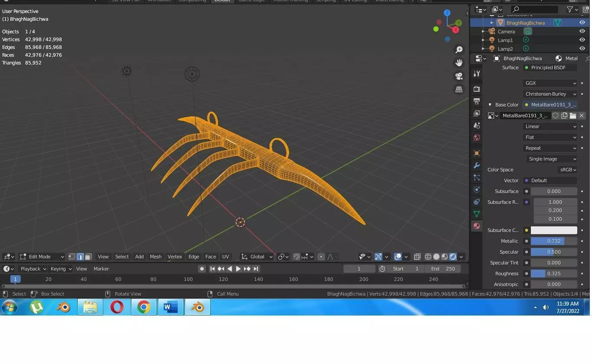Image resolution: width=592 pixels, height=364 pixels.
Task: Select wireframe viewport shading
Action: [x=428, y=257]
